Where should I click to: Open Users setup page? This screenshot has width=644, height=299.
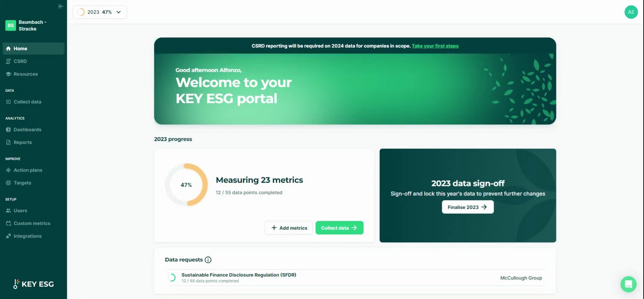[33, 211]
